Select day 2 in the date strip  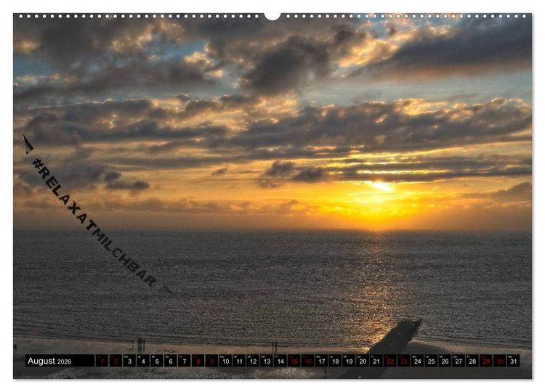pyautogui.click(x=116, y=361)
